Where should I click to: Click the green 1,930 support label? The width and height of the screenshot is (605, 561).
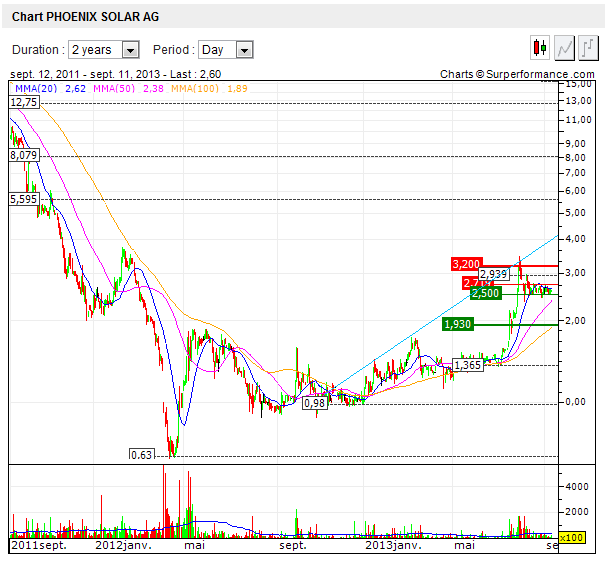click(x=458, y=324)
